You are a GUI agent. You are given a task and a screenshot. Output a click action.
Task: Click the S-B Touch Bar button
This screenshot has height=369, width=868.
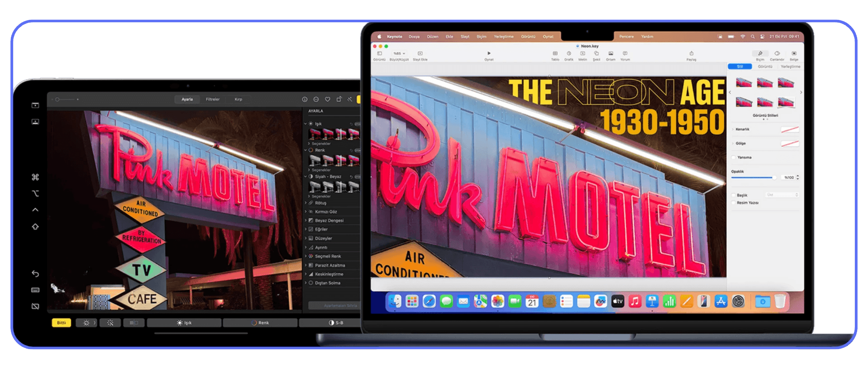330,323
